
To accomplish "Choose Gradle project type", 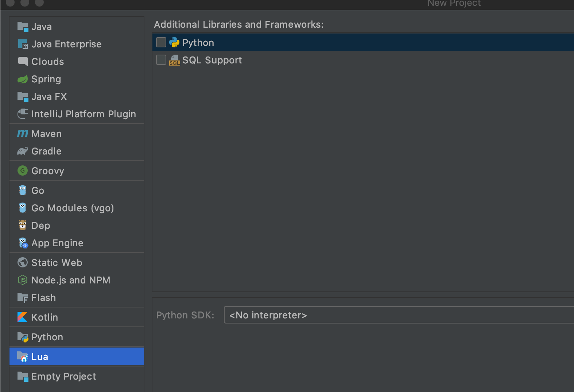I will point(77,151).
